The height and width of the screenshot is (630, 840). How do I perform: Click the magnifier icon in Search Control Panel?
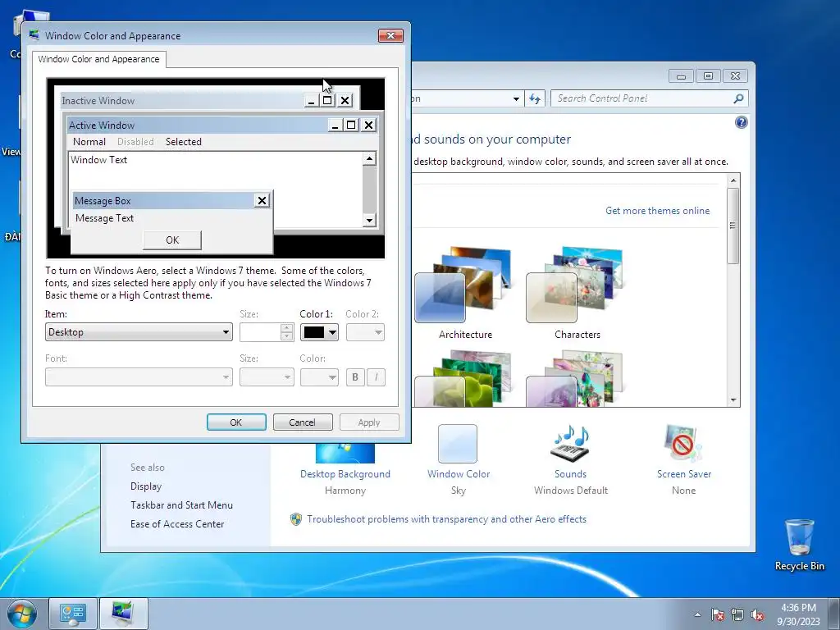click(x=738, y=98)
